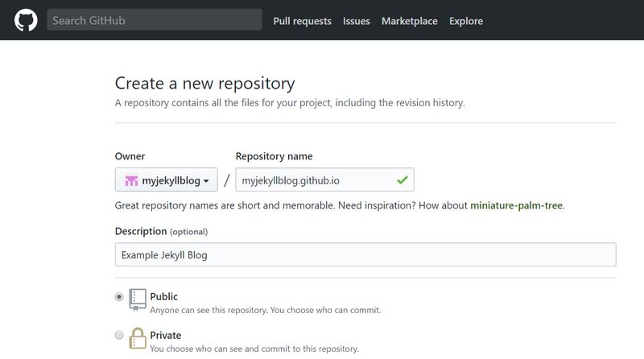Open Issues in the top navigation
Viewport: 644px width, 359px height.
[357, 21]
